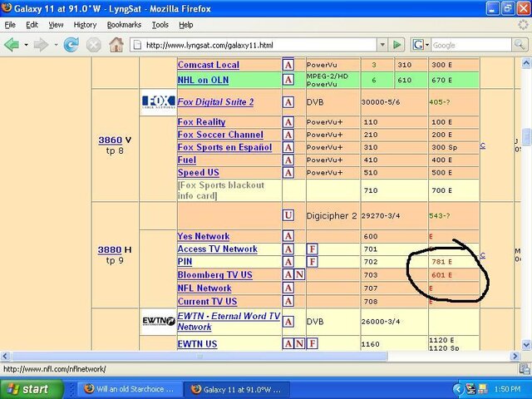Click the horizontal scrollbar thumb
Image resolution: width=532 pixels, height=399 pixels.
pyautogui.click(x=199, y=356)
